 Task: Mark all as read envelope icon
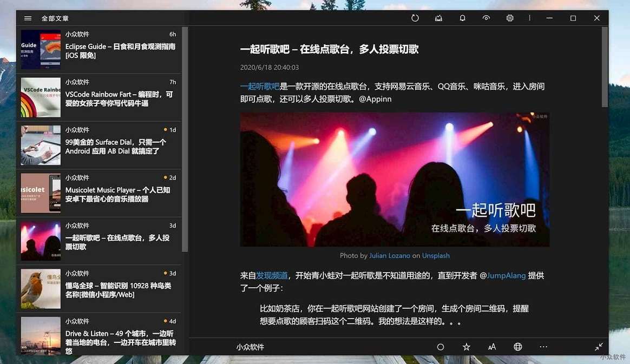pyautogui.click(x=439, y=18)
